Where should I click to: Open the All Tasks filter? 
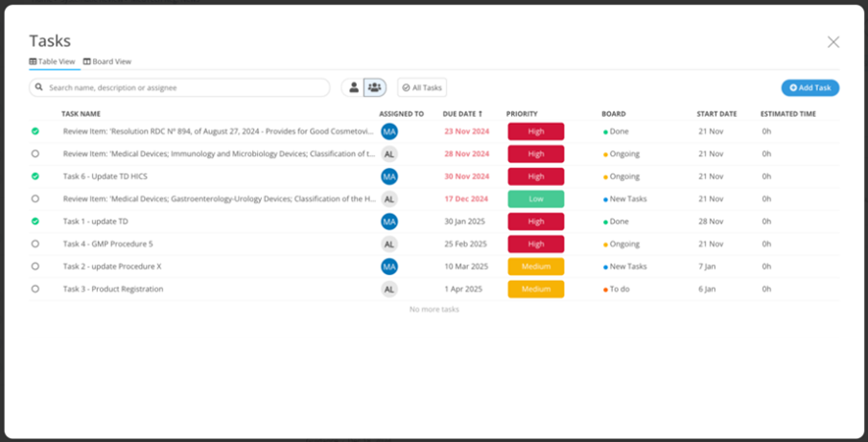tap(422, 87)
